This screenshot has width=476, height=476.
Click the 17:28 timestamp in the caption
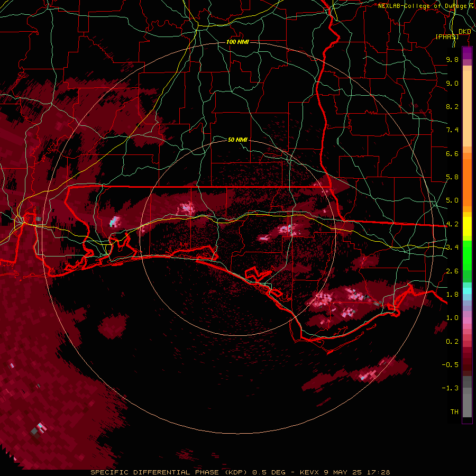tap(379, 472)
